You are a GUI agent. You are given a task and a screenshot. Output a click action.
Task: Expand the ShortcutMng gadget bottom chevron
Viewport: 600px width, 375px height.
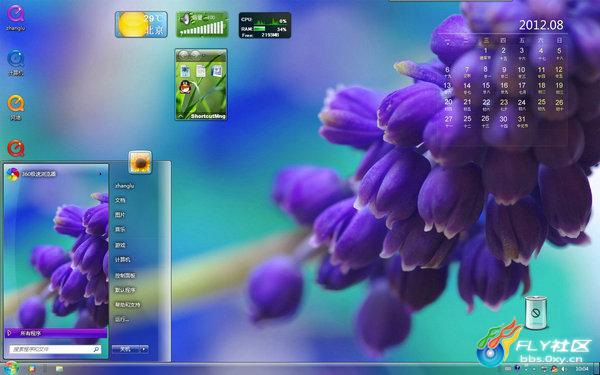pyautogui.click(x=181, y=116)
